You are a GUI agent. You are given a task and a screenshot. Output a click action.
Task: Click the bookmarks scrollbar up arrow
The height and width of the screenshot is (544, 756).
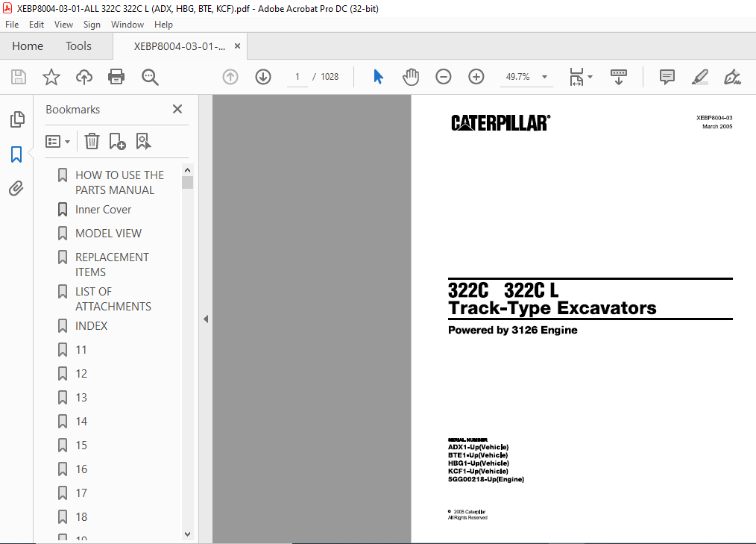[188, 170]
